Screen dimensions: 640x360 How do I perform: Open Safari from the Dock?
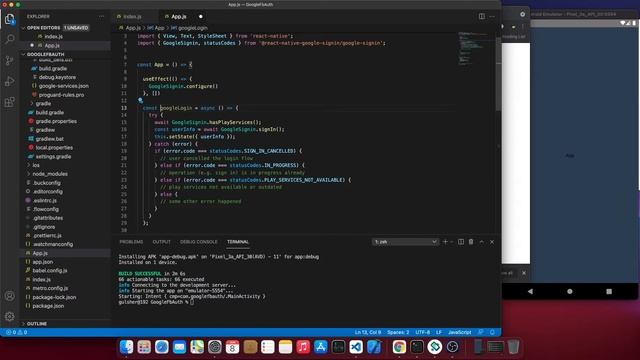click(162, 347)
